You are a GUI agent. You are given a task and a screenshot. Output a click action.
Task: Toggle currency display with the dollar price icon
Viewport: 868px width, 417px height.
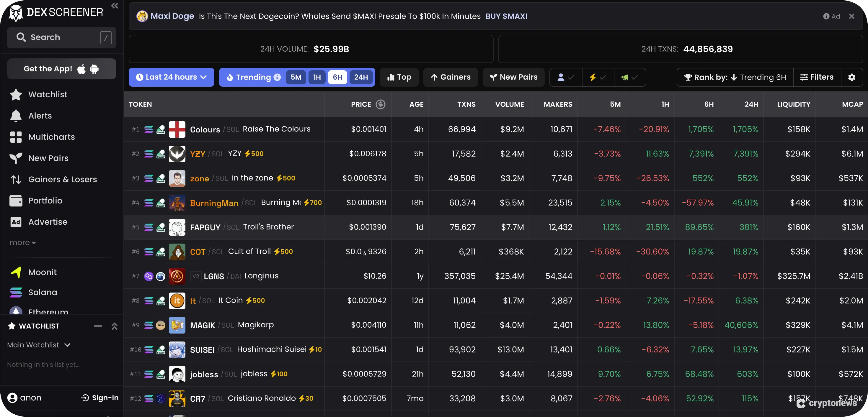(x=381, y=104)
